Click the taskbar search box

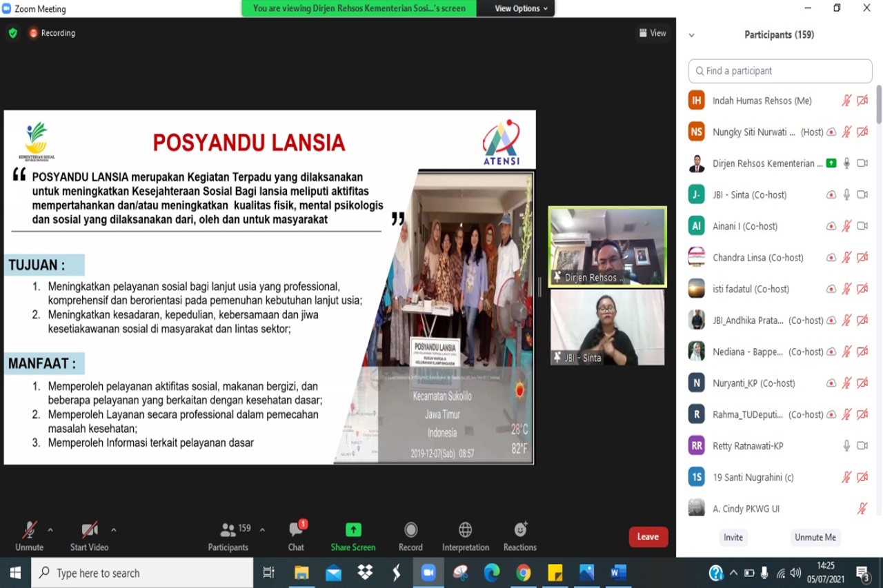point(142,573)
